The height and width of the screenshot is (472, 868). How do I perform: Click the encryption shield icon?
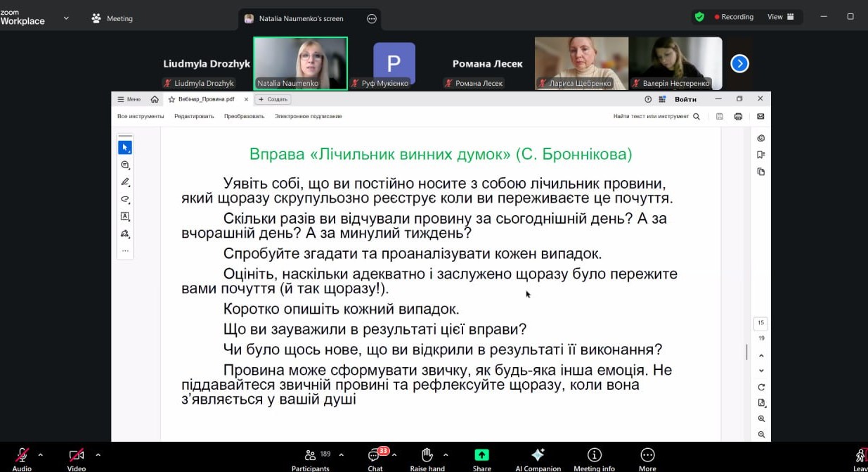pyautogui.click(x=699, y=17)
